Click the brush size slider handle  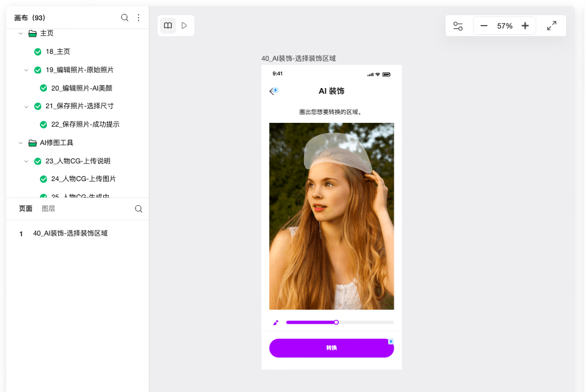[x=336, y=322]
